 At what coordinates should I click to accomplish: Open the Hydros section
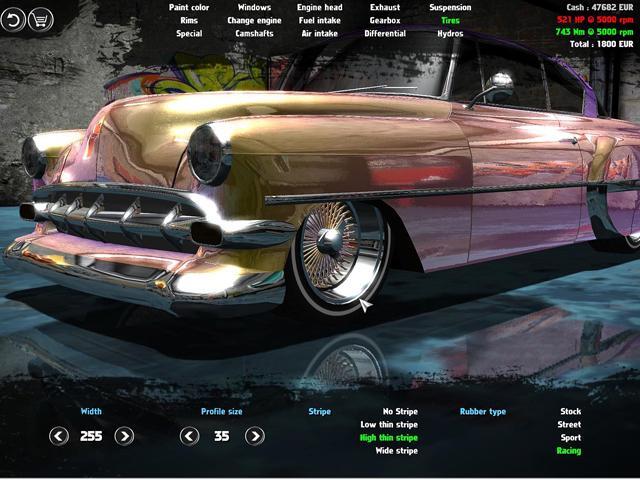[450, 33]
